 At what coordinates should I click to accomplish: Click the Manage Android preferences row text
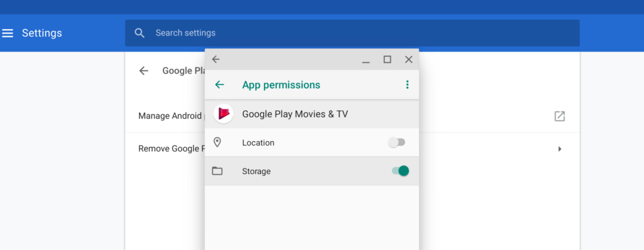point(171,116)
